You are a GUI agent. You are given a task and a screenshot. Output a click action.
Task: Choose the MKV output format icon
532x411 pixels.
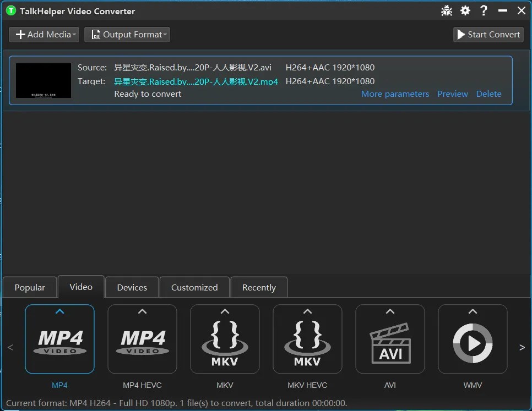point(225,339)
